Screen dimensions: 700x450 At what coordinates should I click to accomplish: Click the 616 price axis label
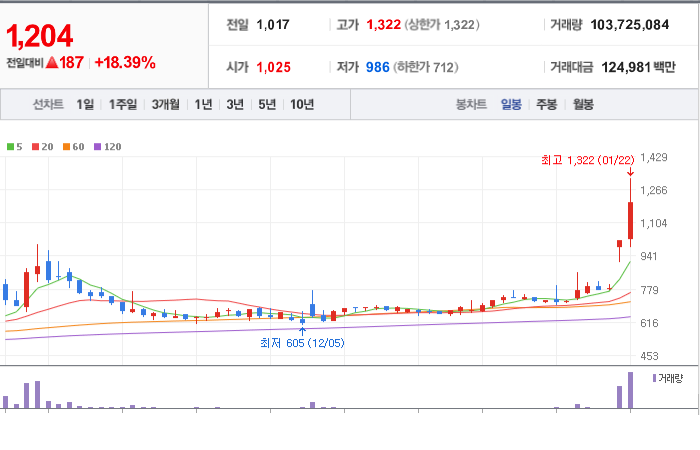pyautogui.click(x=649, y=323)
